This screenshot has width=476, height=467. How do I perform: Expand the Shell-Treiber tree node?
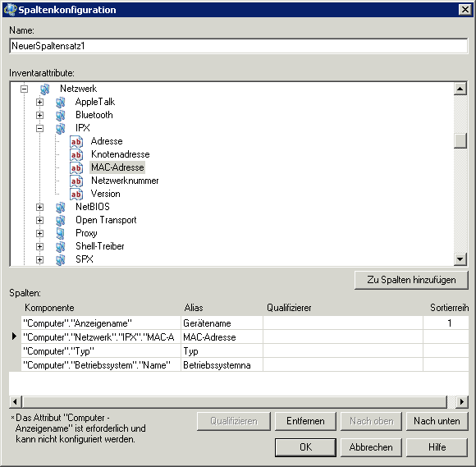[x=39, y=246]
